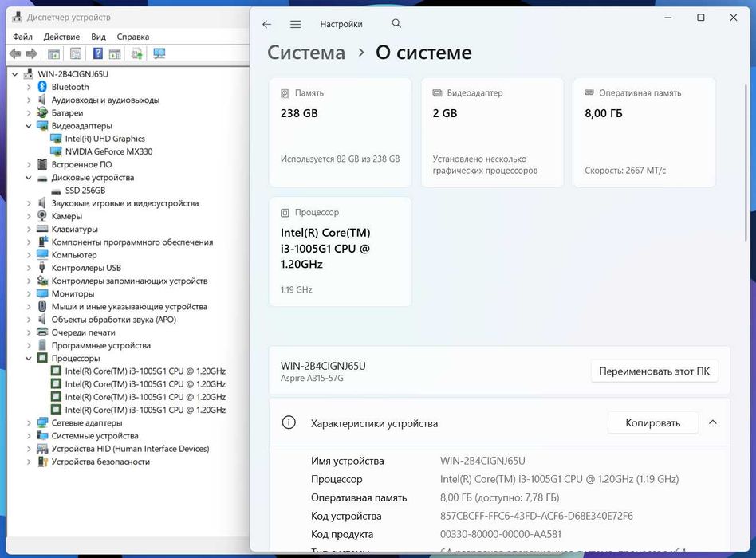The image size is (756, 558).
Task: Open the Действие menu
Action: click(x=61, y=37)
